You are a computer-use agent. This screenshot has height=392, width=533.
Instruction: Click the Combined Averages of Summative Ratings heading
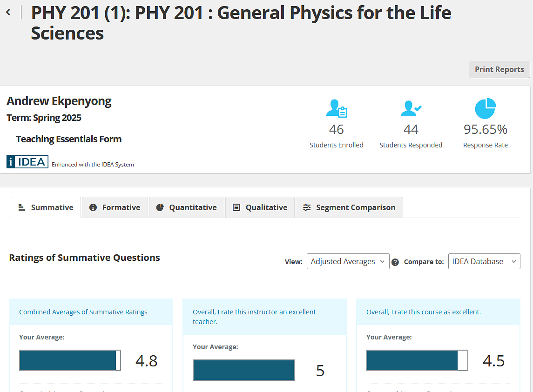[83, 312]
